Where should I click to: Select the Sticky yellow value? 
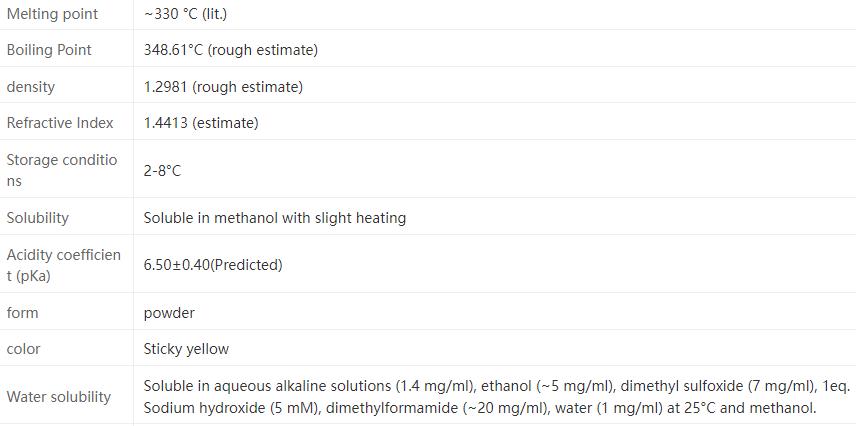click(186, 349)
